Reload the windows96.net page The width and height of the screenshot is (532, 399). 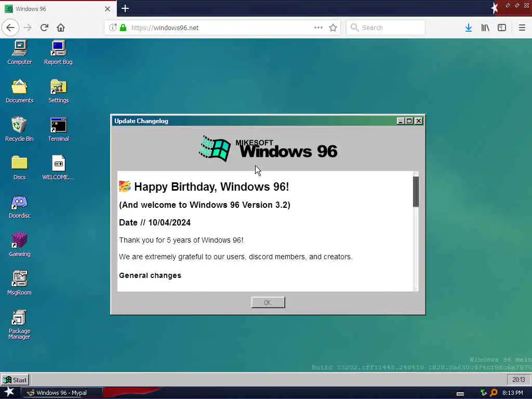click(44, 28)
